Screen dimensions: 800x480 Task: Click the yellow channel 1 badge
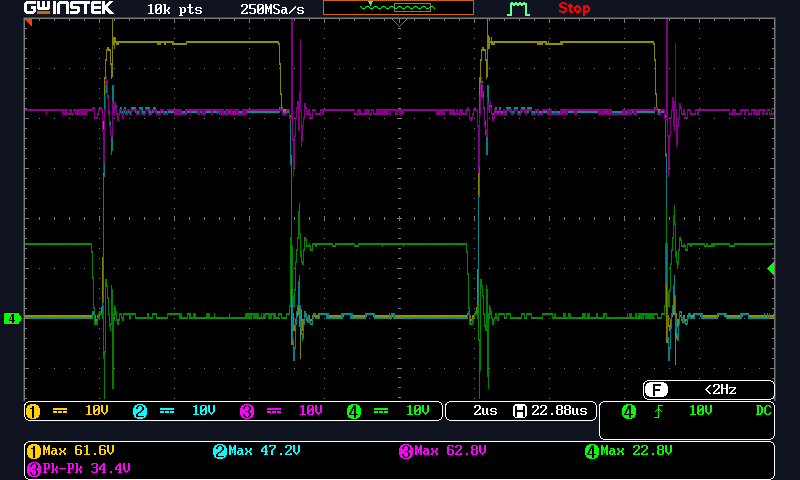[33, 411]
